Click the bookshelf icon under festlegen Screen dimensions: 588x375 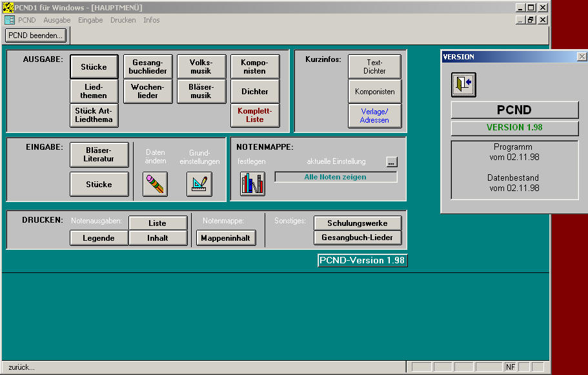[252, 184]
